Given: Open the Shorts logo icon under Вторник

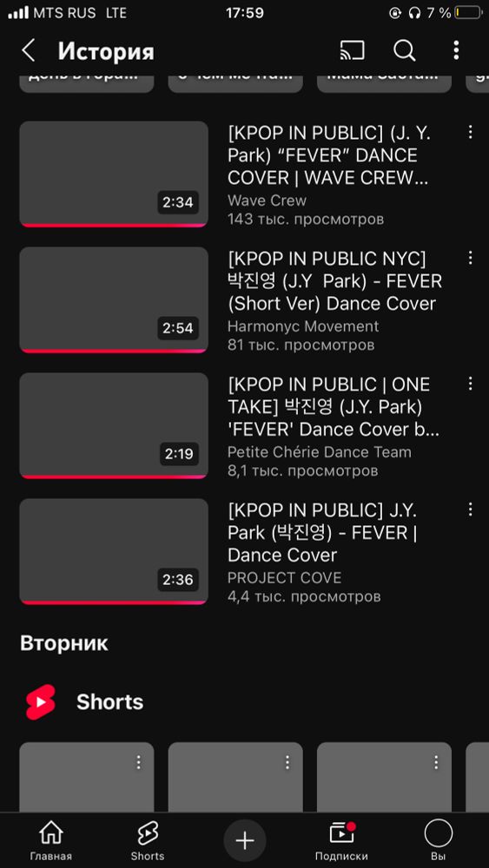Looking at the screenshot, I should click(x=41, y=702).
